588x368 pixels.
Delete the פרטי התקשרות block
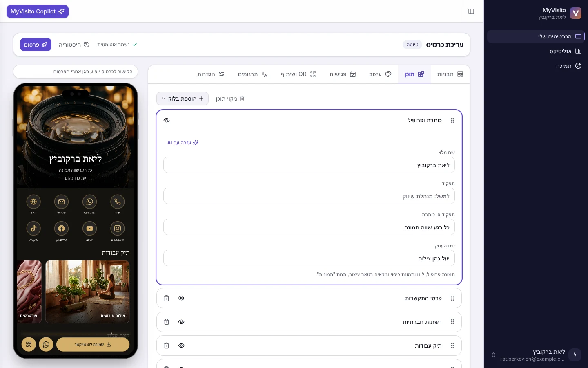[167, 298]
